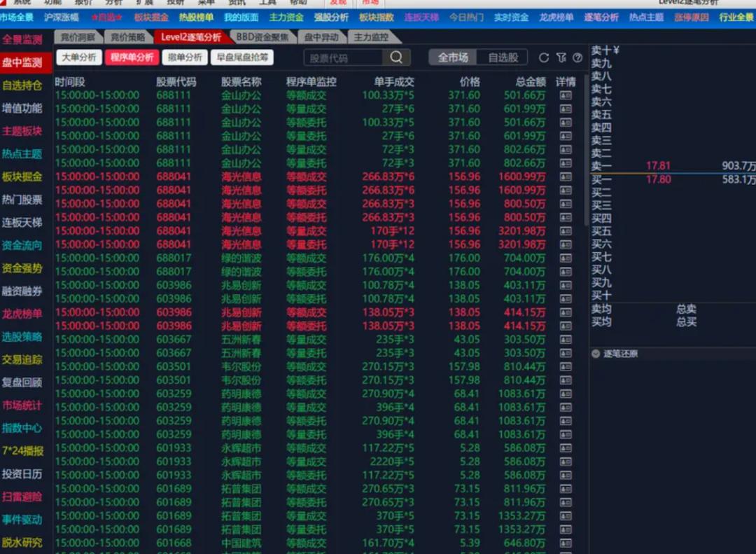
Task: Open detail icon for first 永辉超市 row
Action: (x=566, y=448)
